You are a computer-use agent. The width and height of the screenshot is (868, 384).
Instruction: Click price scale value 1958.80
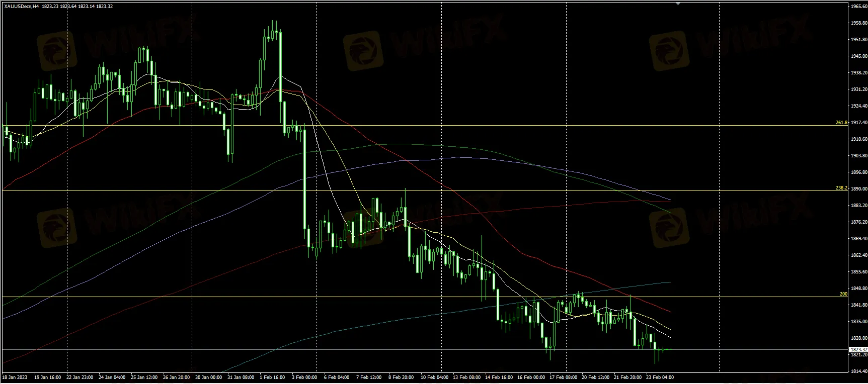858,23
